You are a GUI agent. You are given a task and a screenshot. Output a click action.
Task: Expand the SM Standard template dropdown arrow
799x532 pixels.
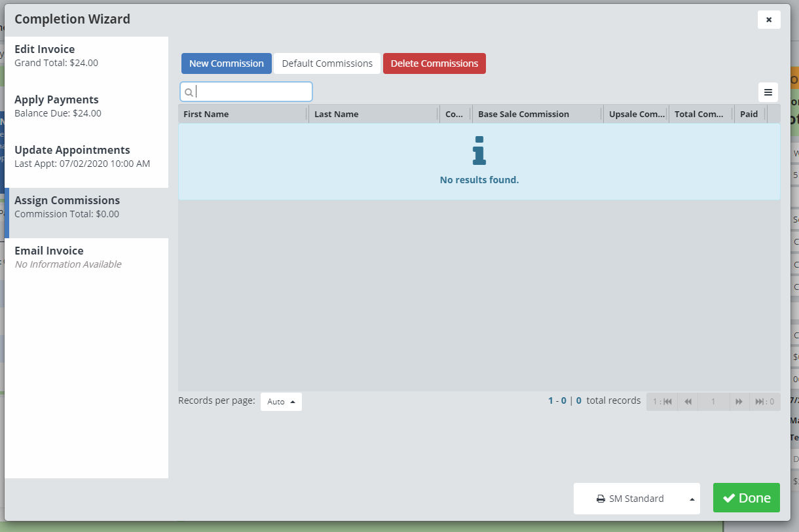(692, 499)
